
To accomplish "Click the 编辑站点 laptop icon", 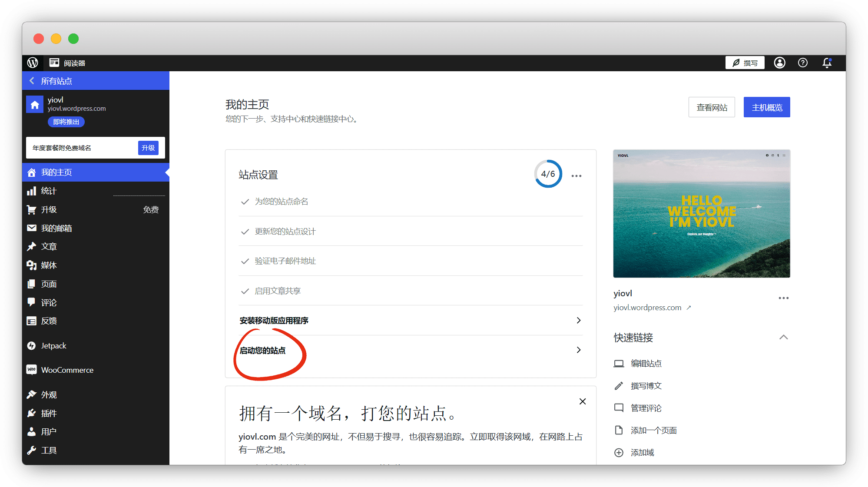I will pyautogui.click(x=619, y=364).
